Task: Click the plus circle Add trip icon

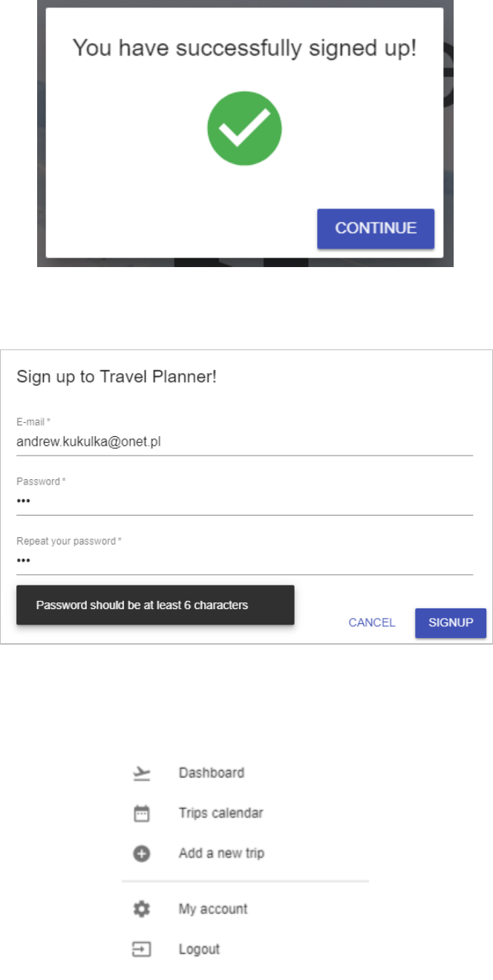Action: pyautogui.click(x=141, y=854)
